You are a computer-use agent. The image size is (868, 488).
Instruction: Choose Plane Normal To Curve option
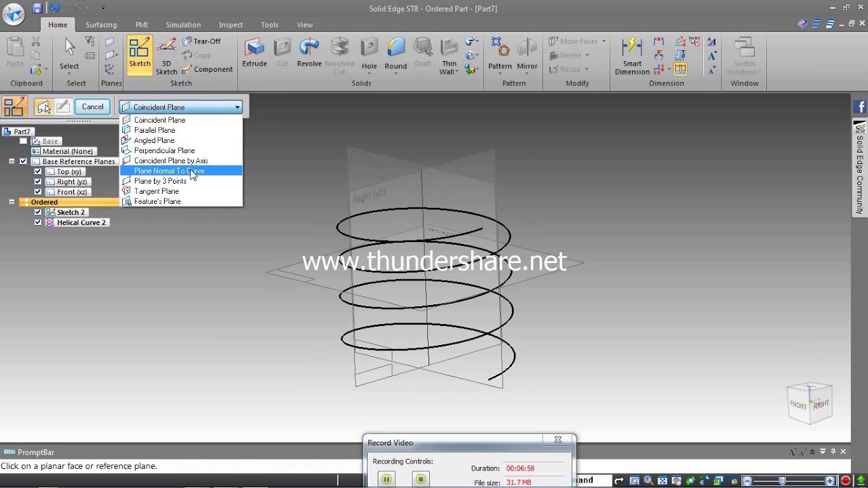(x=181, y=171)
